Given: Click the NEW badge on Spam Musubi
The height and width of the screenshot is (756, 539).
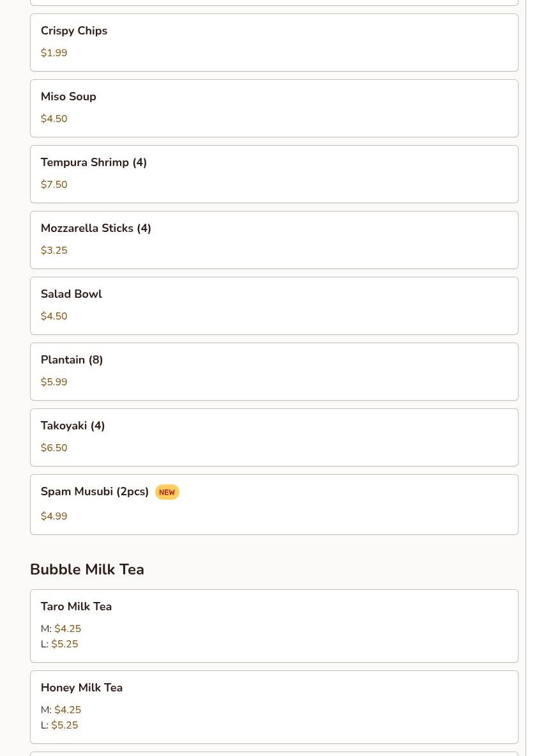Looking at the screenshot, I should click(167, 492).
